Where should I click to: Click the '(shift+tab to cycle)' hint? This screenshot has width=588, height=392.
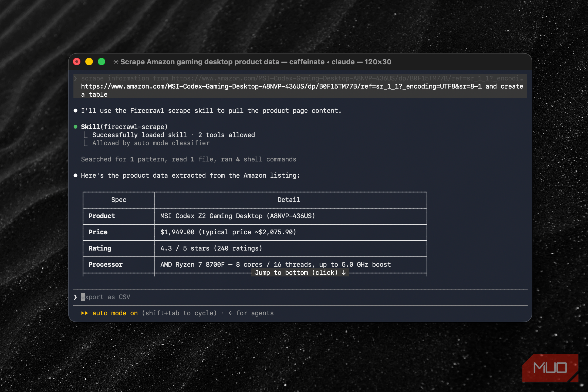click(x=179, y=313)
